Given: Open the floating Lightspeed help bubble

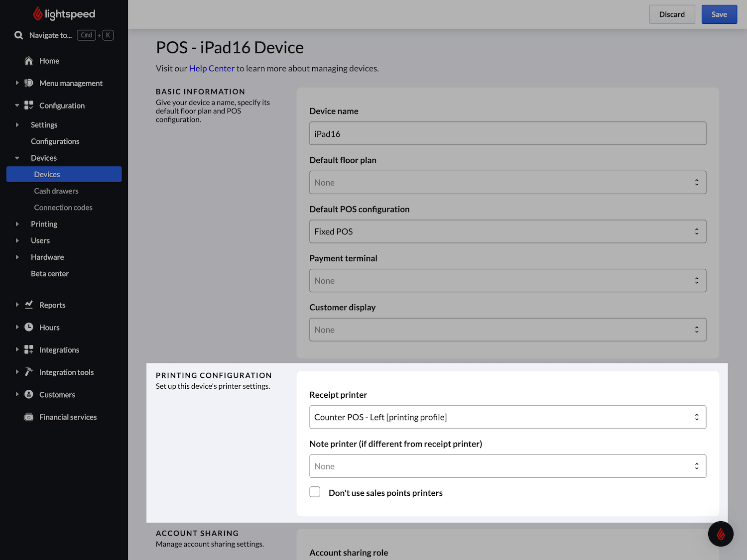Looking at the screenshot, I should (721, 534).
